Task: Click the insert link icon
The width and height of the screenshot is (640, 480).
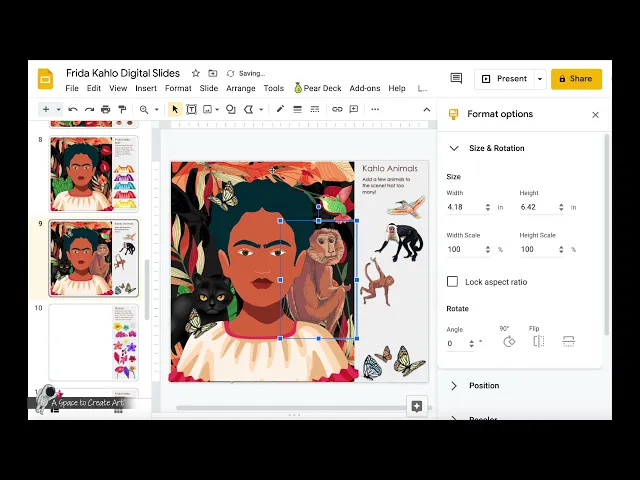Action: click(337, 109)
